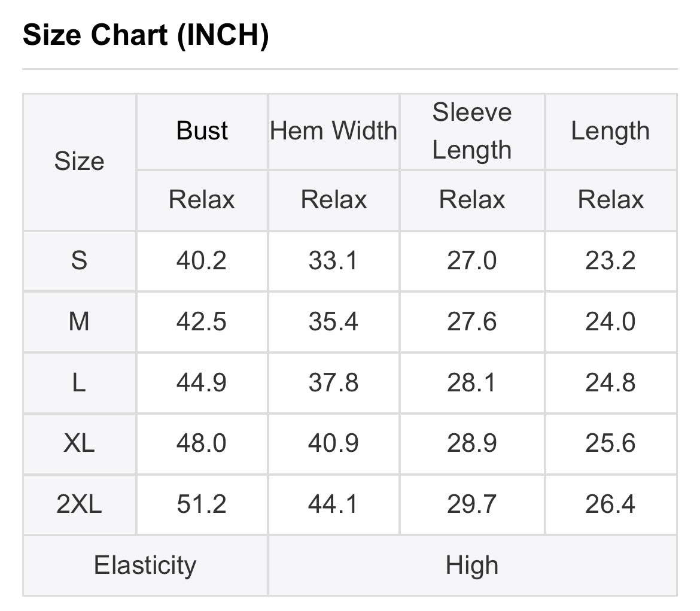Select the M size row label

tap(80, 322)
